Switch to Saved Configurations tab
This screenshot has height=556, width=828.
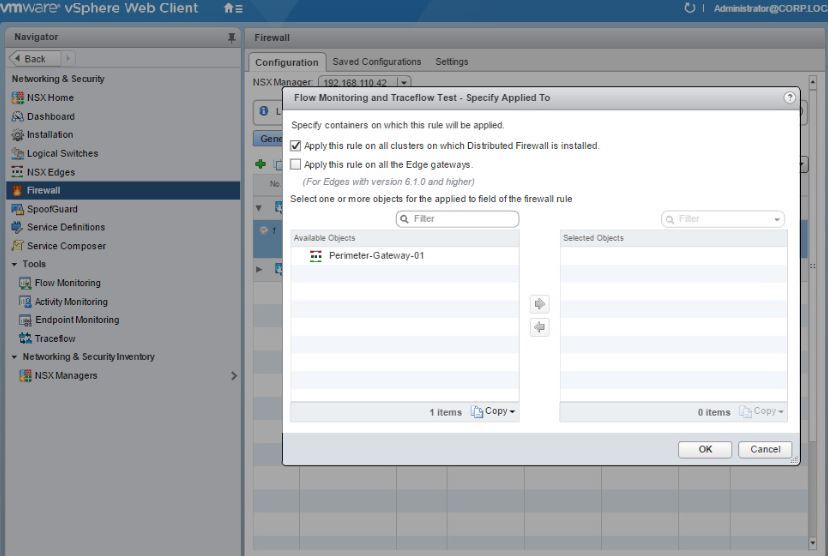(x=376, y=62)
